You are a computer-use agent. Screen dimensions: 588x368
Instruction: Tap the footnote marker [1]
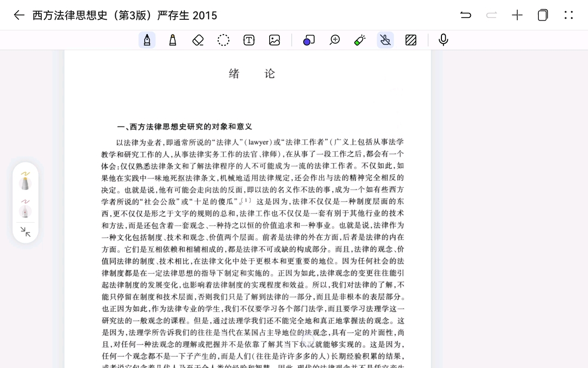point(247,200)
